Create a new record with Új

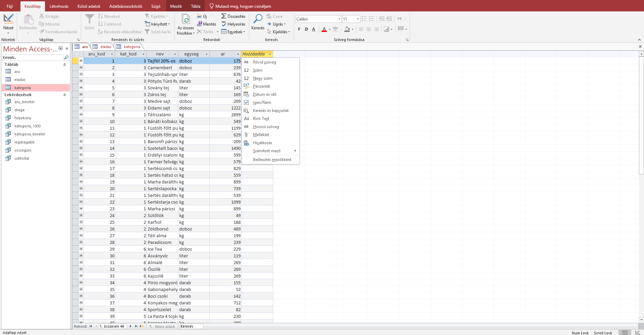pyautogui.click(x=199, y=16)
